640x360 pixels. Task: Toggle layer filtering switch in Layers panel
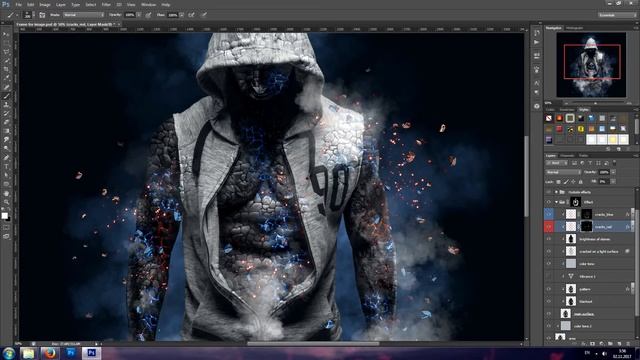[614, 163]
